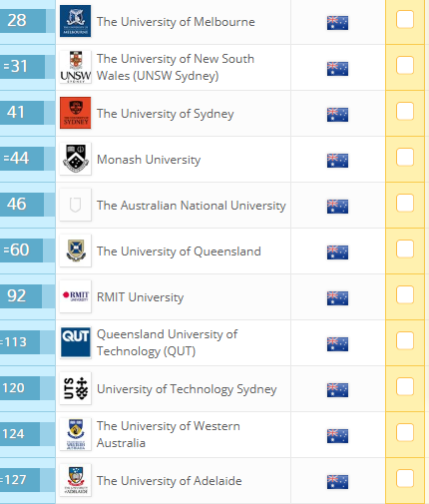Click the University of Adelaide crest
The image size is (429, 504).
coord(76,480)
